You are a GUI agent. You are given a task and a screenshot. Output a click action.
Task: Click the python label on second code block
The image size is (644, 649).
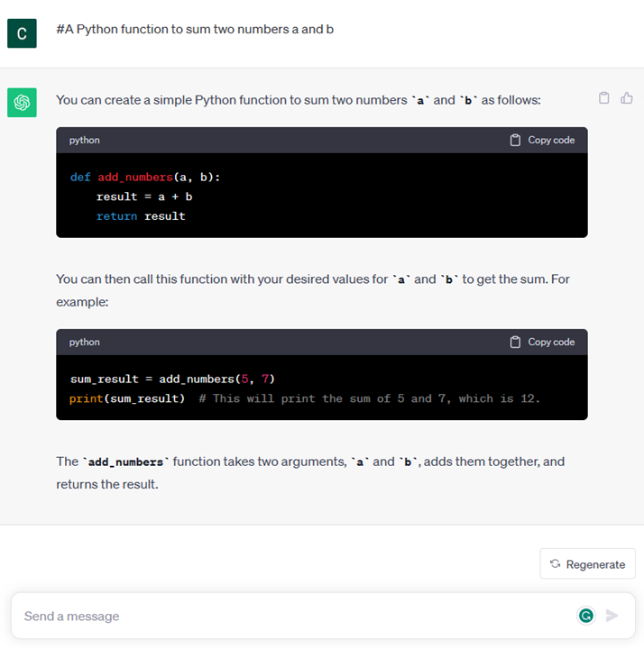[85, 343]
